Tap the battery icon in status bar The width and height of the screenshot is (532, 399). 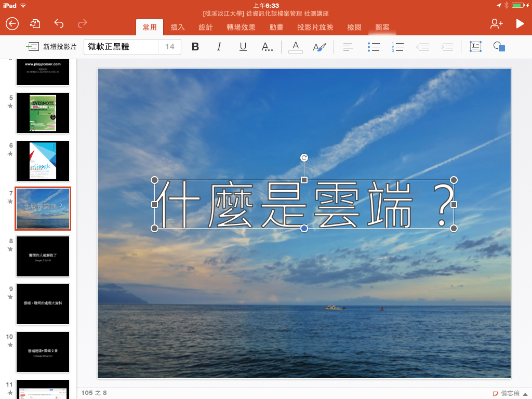point(518,5)
